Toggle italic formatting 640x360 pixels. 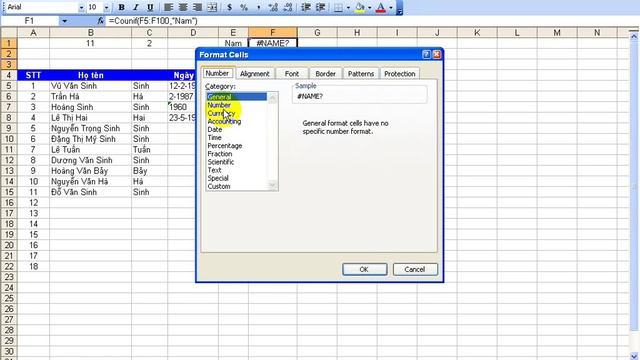(x=136, y=7)
